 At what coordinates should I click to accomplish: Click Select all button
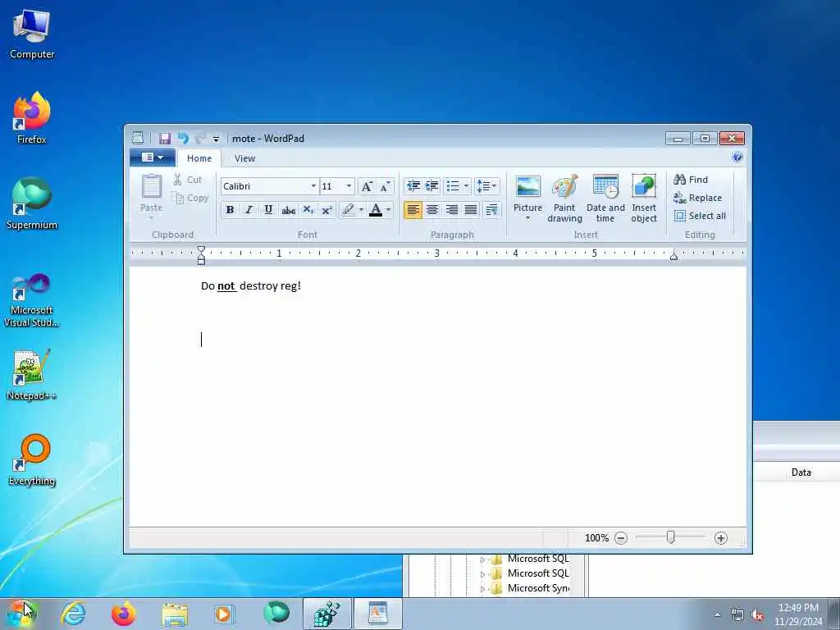click(x=700, y=216)
